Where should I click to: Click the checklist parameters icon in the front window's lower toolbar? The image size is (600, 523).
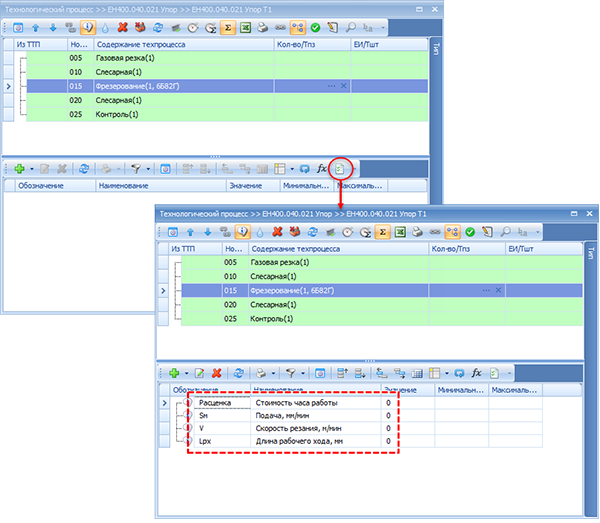point(494,373)
